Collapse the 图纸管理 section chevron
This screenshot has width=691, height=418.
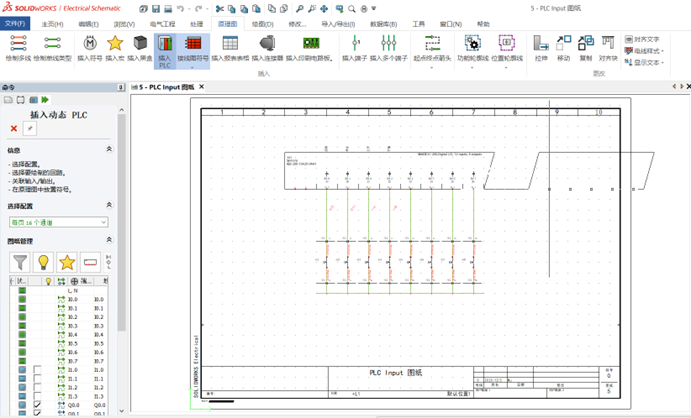point(108,241)
